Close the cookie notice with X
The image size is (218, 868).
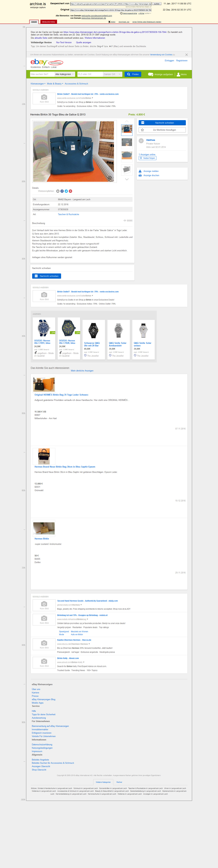click(186, 55)
